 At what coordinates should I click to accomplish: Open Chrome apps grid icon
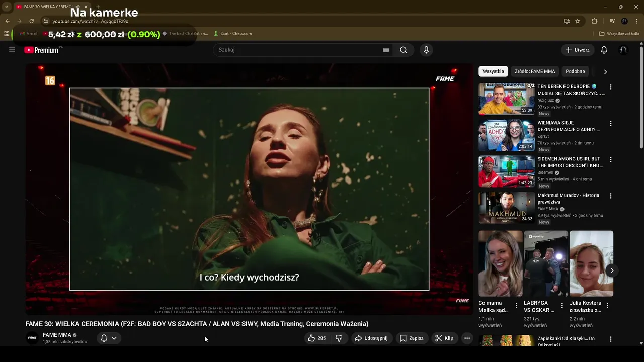tap(7, 34)
